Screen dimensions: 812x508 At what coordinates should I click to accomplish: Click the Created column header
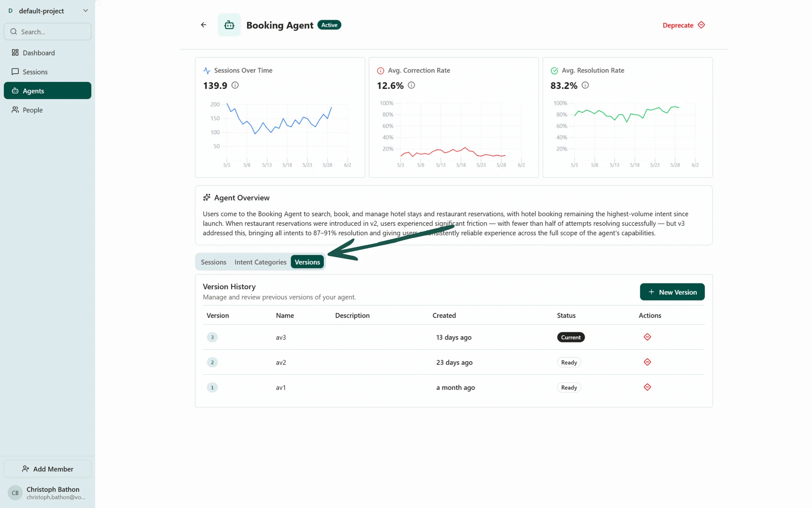[444, 316]
